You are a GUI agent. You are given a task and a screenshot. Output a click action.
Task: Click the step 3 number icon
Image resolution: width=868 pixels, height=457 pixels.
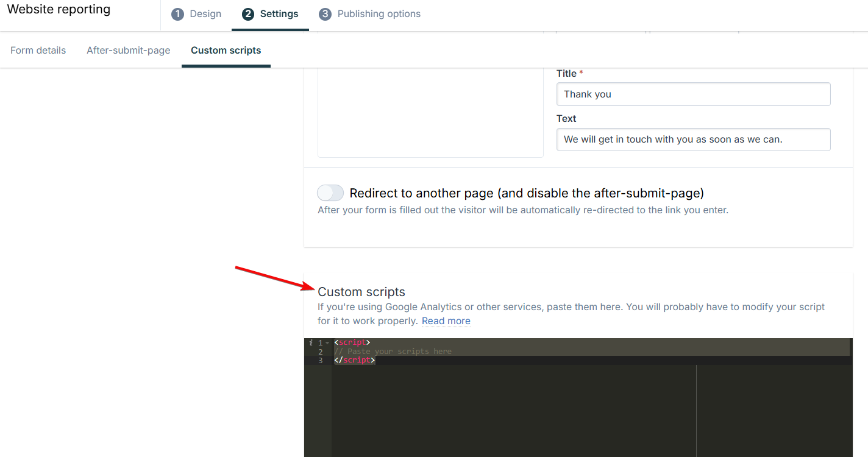coord(325,14)
